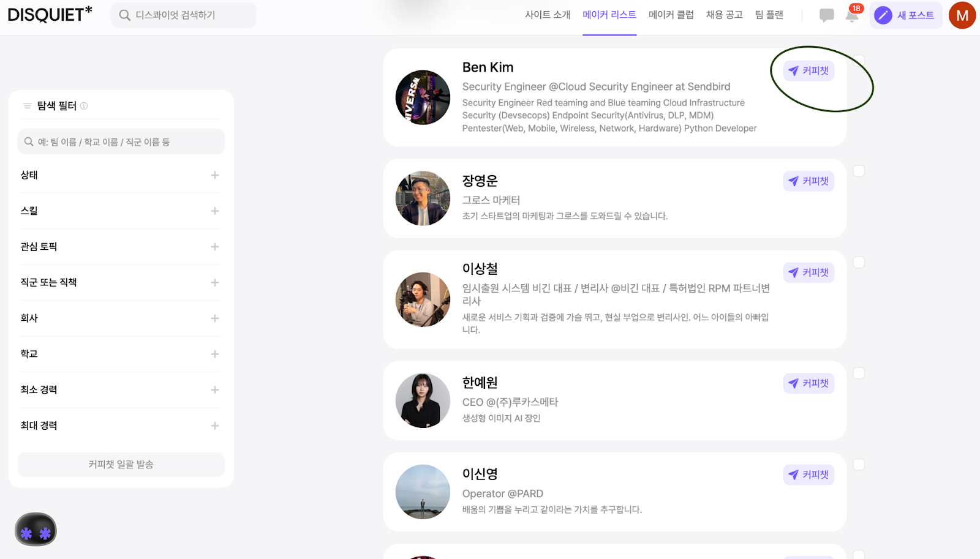Click 'Operator @PARD' text
The width and height of the screenshot is (980, 559).
(503, 493)
